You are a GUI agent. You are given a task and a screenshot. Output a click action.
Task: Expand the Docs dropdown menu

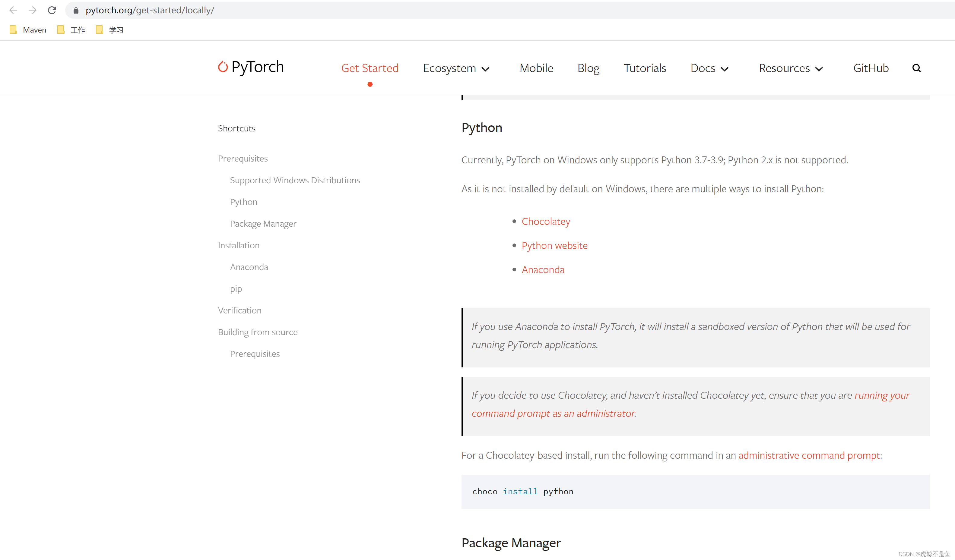[x=709, y=68]
